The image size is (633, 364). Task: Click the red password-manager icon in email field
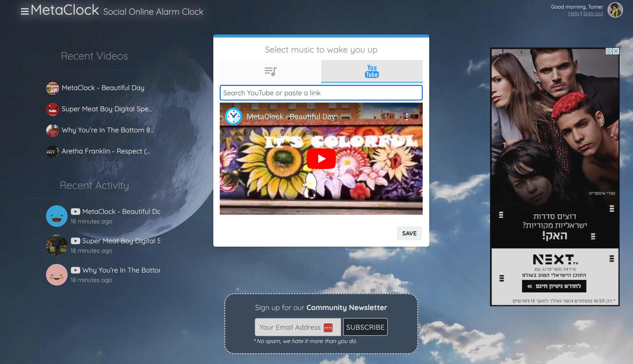click(328, 328)
